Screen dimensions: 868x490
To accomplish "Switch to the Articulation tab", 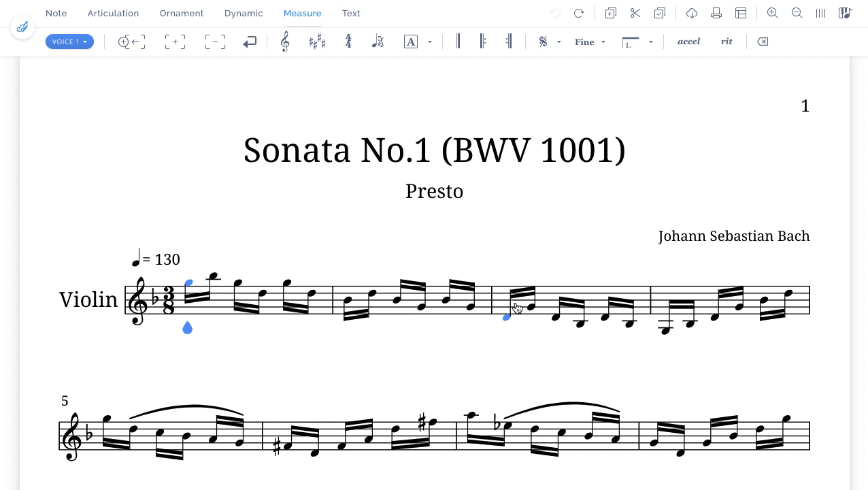I will pyautogui.click(x=113, y=13).
